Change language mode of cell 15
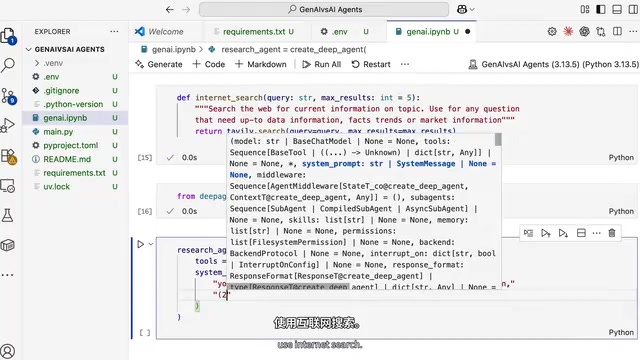The image size is (640, 360). pos(621,158)
